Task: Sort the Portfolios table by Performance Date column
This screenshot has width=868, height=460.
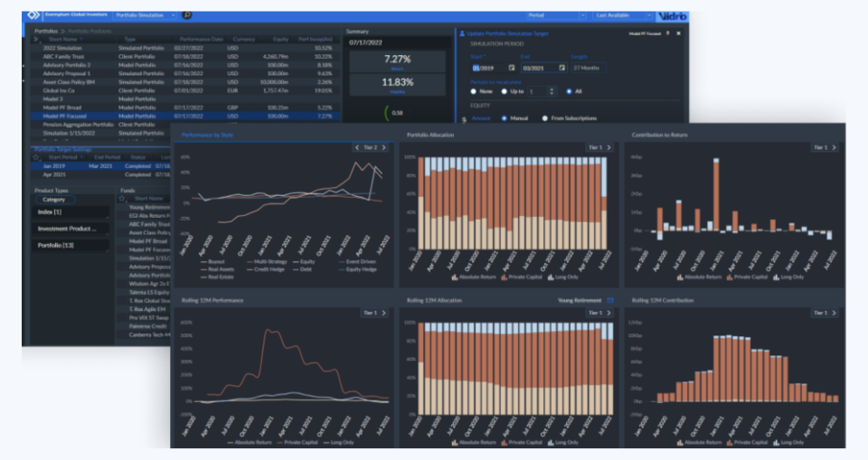Action: tap(202, 39)
